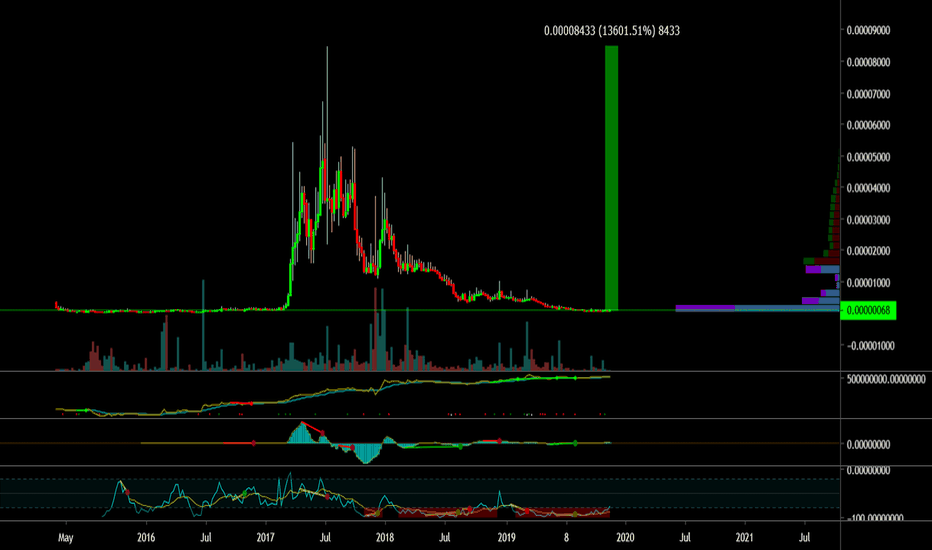Click the 2021 label on time axis
Viewport: 932px width, 550px height.
point(744,538)
